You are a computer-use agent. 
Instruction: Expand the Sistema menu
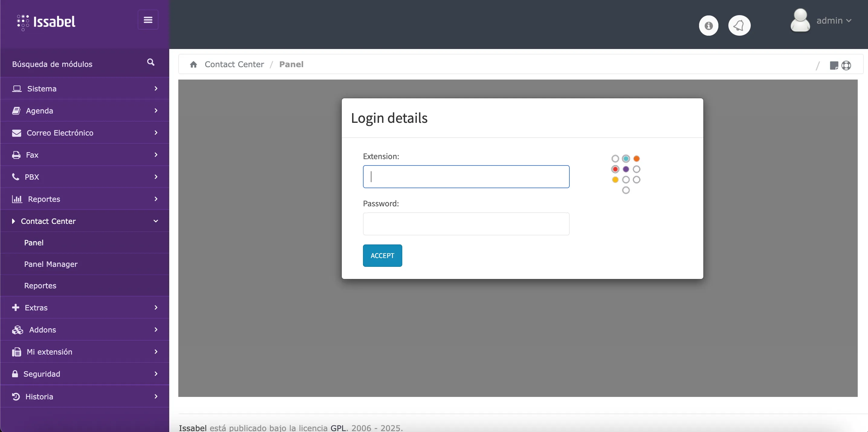[x=84, y=89]
